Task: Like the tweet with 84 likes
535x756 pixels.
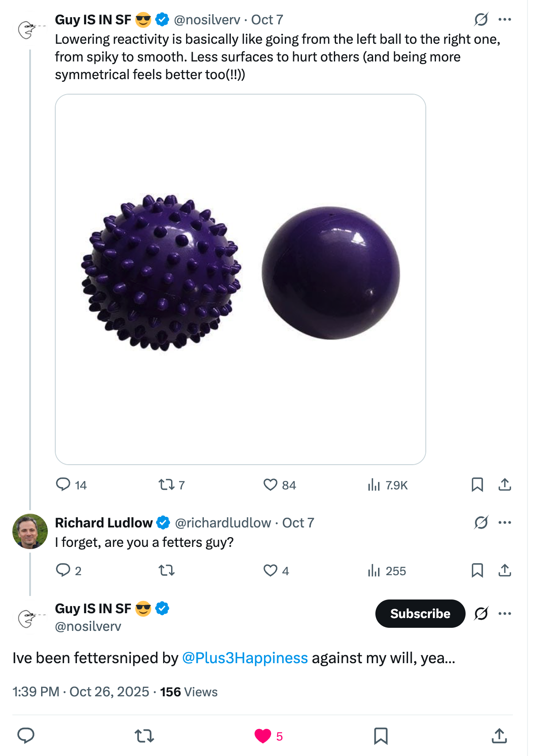Action: [x=270, y=485]
